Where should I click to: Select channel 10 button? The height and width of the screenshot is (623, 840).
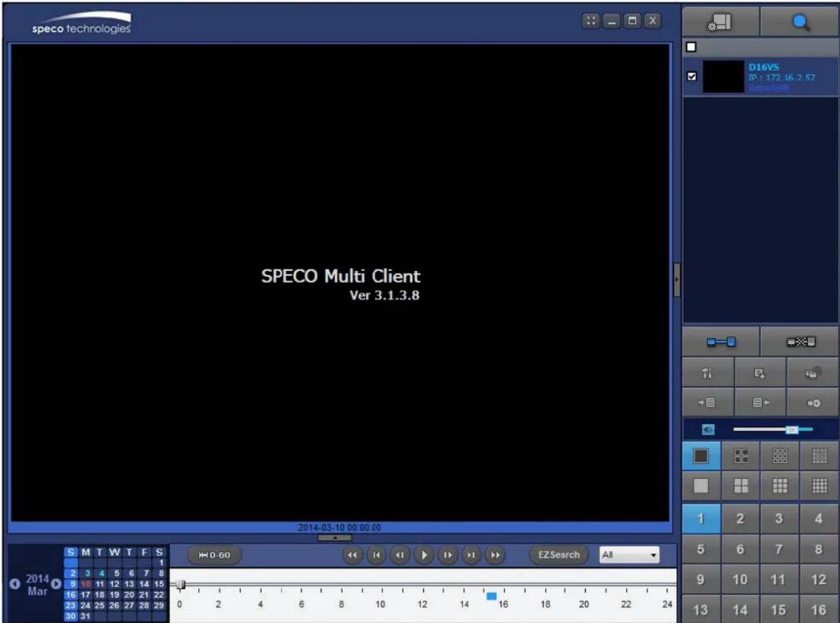coord(740,579)
